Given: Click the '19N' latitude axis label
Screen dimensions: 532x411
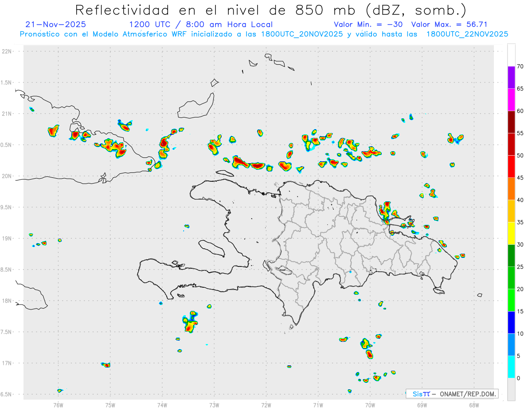Looking at the screenshot, I should tap(8, 239).
